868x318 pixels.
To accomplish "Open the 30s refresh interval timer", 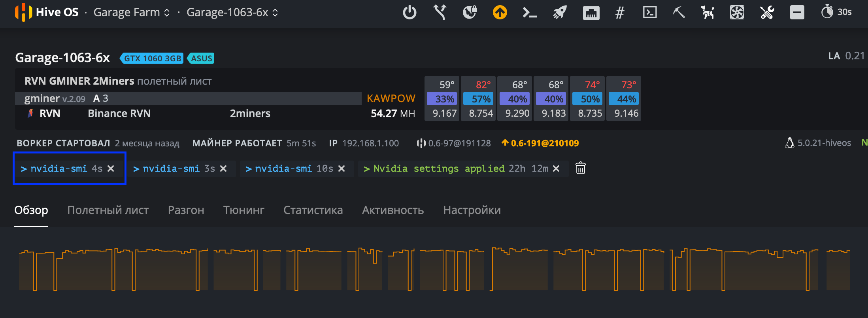I will click(836, 12).
